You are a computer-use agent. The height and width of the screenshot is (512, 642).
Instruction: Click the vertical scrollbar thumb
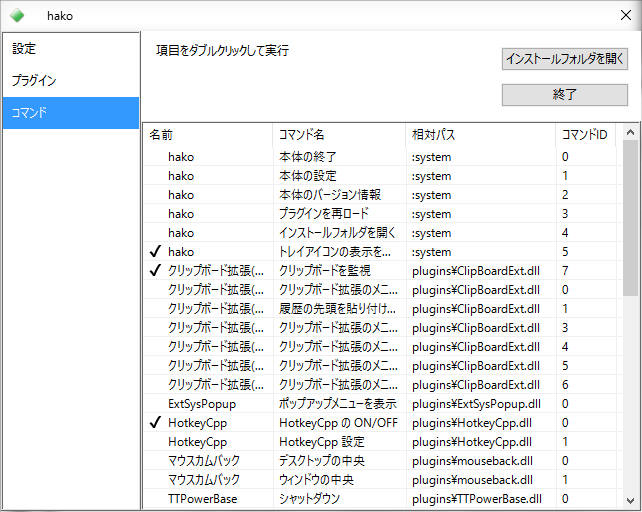point(631,218)
